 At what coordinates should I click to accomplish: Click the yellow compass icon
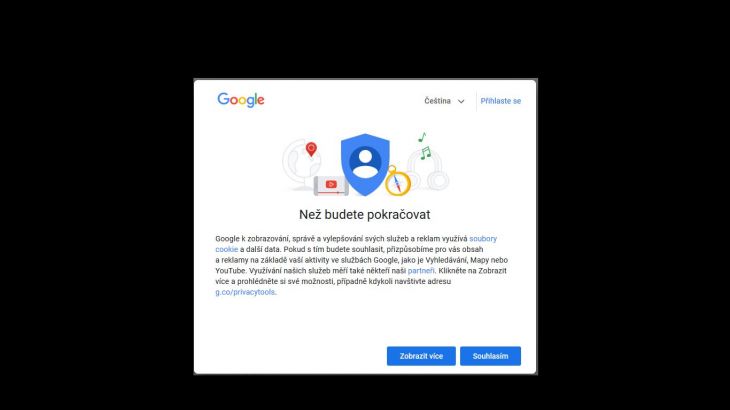tap(397, 181)
